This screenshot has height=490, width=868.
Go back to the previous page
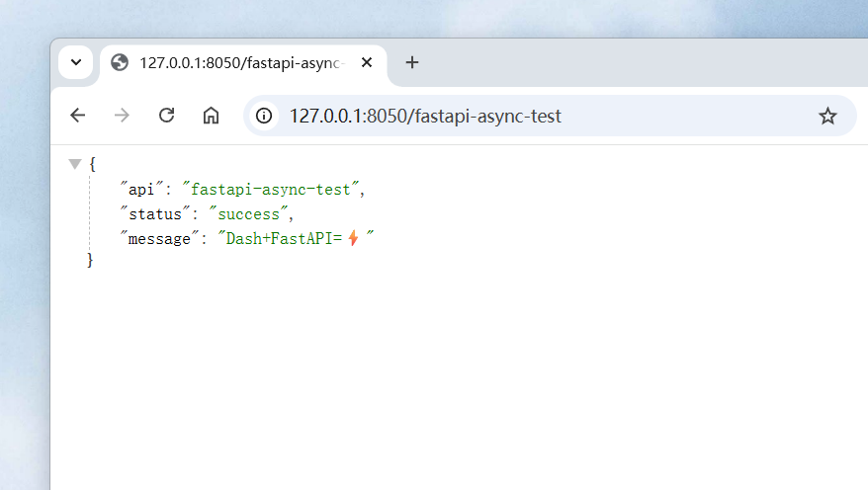(78, 116)
